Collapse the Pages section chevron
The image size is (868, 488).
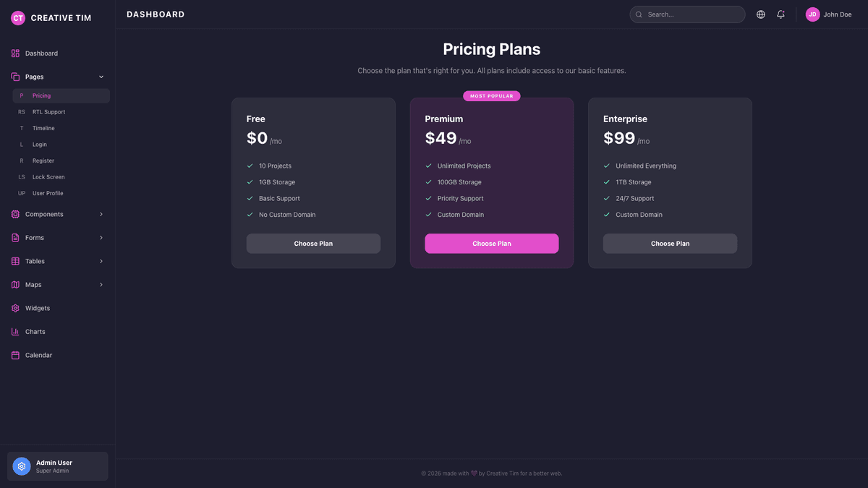point(101,77)
